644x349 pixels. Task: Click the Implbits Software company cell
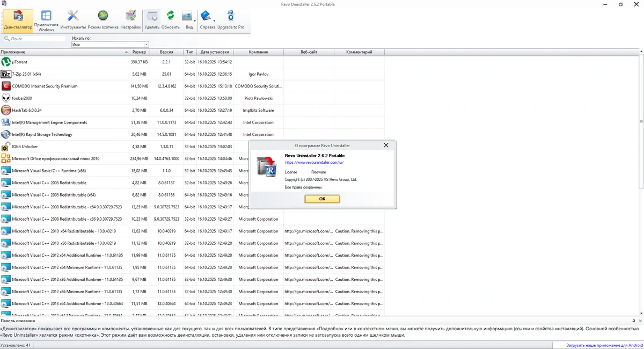coord(258,110)
